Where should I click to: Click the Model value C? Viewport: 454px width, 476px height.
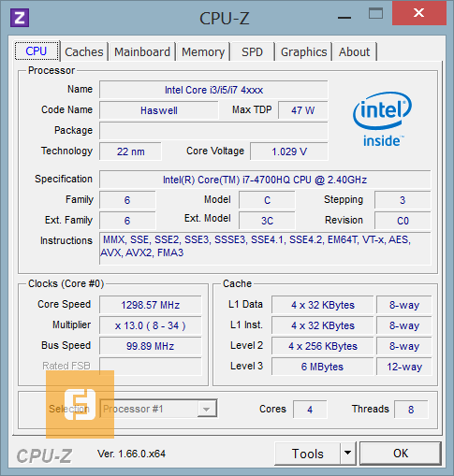[267, 200]
